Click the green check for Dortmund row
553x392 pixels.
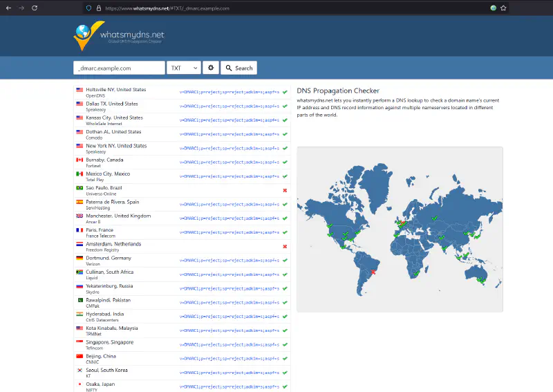pyautogui.click(x=285, y=261)
